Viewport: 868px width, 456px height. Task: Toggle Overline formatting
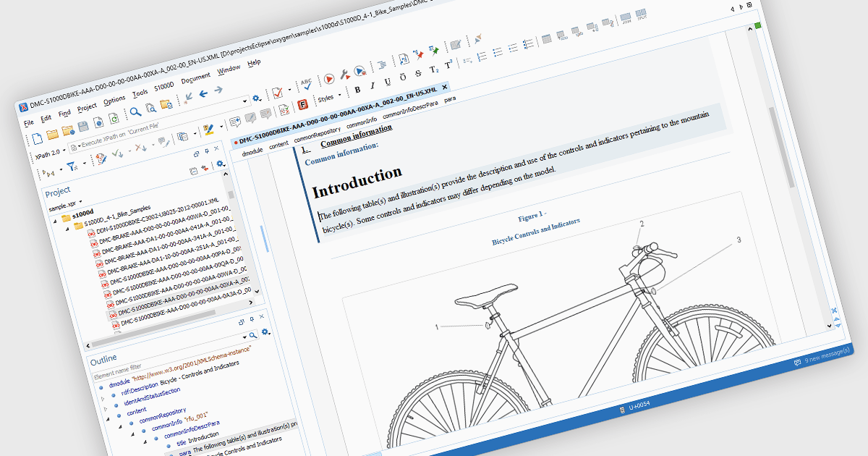tap(403, 77)
